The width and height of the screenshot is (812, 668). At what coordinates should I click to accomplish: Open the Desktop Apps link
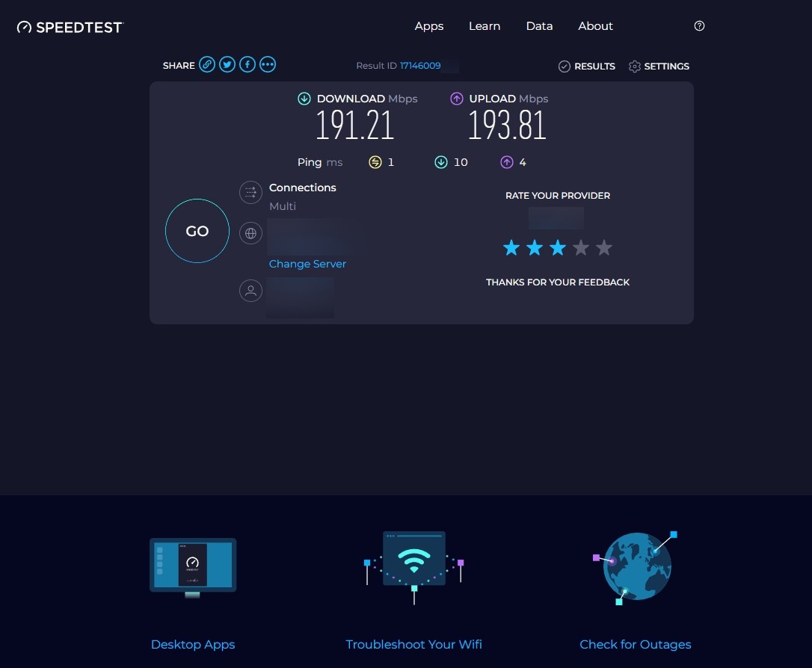(193, 644)
